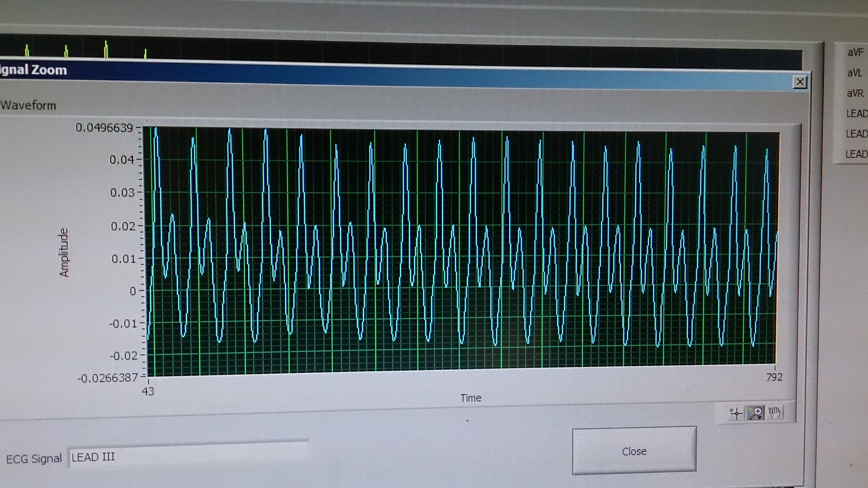The image size is (868, 488).
Task: Click the 0.02 y-axis tick label
Action: tap(123, 226)
